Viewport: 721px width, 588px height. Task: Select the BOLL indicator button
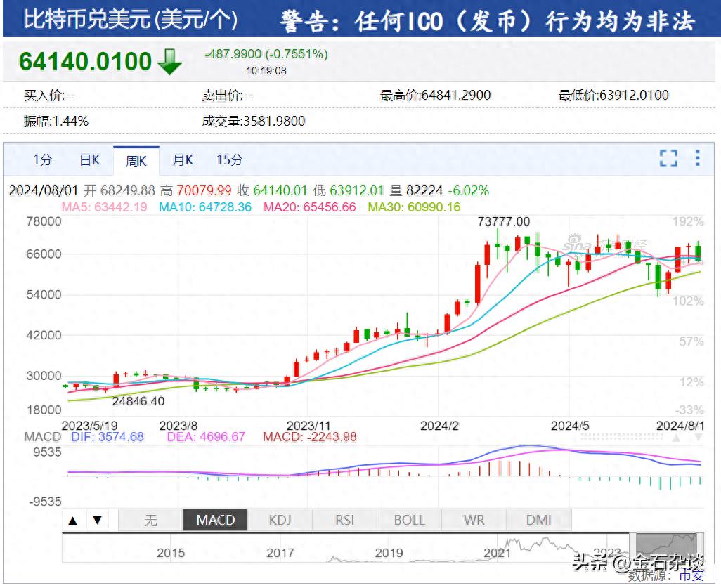coord(409,520)
